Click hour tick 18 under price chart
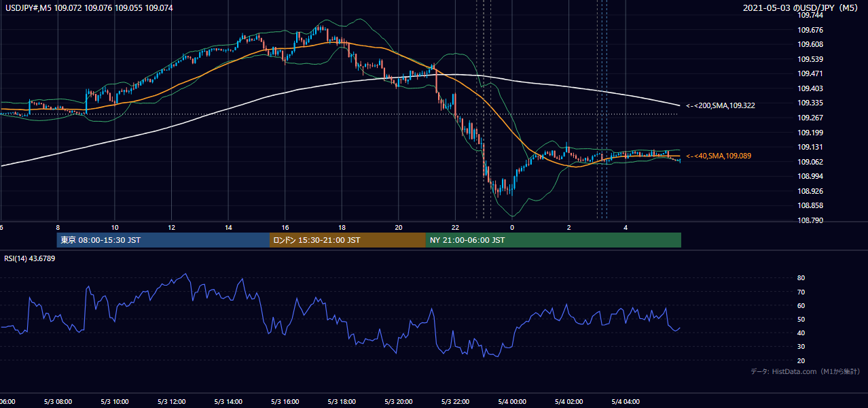This screenshot has width=868, height=408. coord(342,228)
